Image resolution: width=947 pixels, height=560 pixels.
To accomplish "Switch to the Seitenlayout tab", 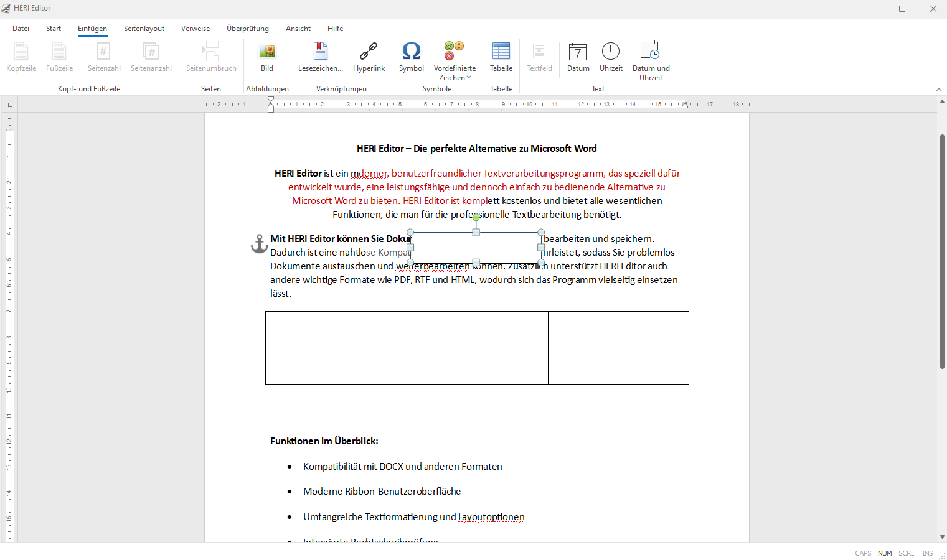I will 144,29.
